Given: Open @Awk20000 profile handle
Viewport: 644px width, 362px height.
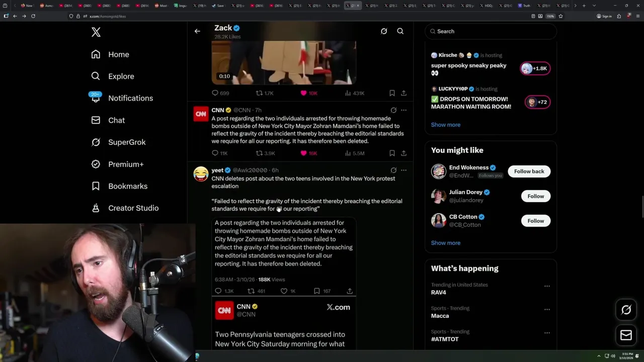Looking at the screenshot, I should coord(250,170).
